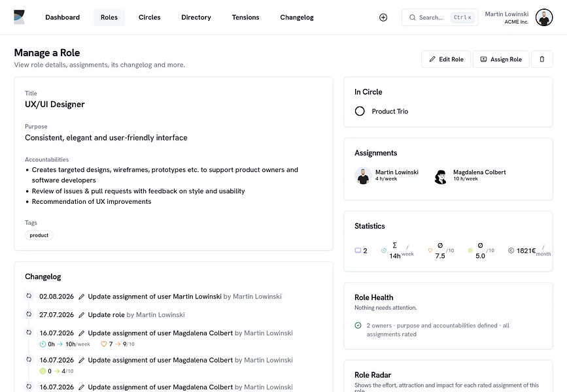This screenshot has height=392, width=567.
Task: Click the purpose text 'Consistent, elegant and user-friendly interface'
Action: click(x=106, y=138)
